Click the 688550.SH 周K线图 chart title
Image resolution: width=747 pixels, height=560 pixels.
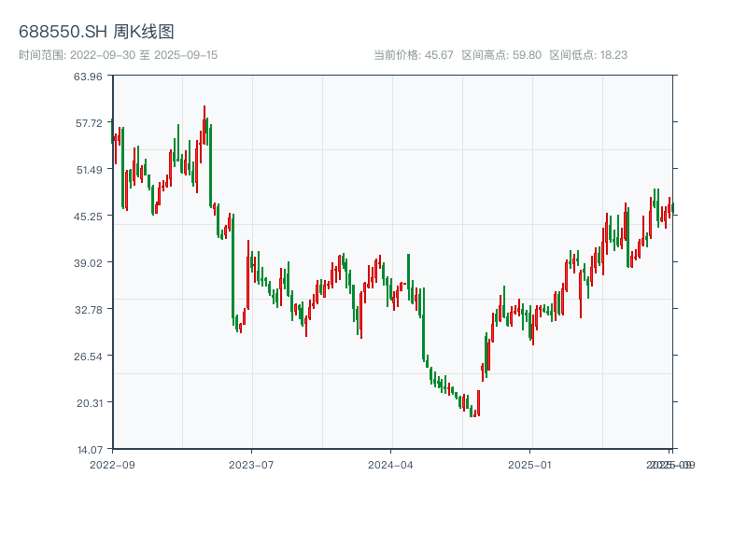96,33
